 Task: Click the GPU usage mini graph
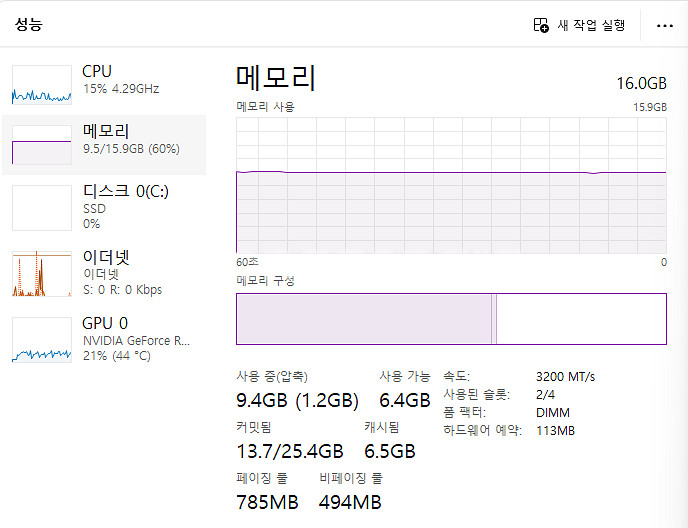click(42, 340)
